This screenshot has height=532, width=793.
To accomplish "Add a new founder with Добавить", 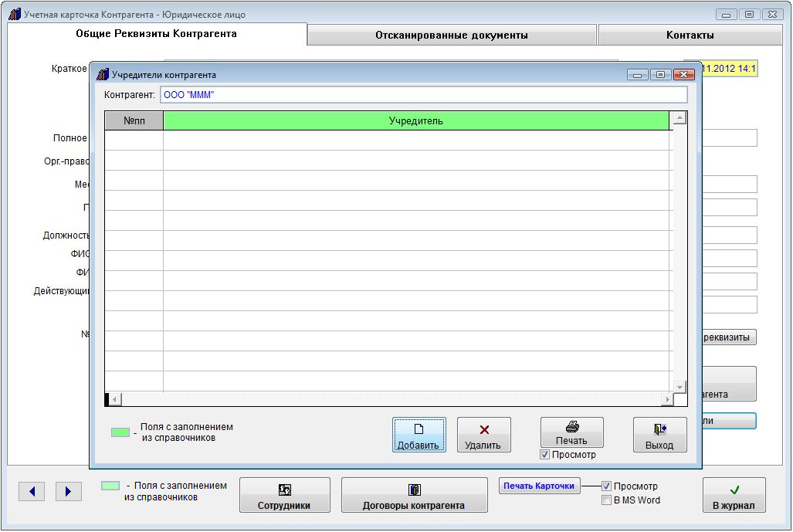I will (419, 435).
